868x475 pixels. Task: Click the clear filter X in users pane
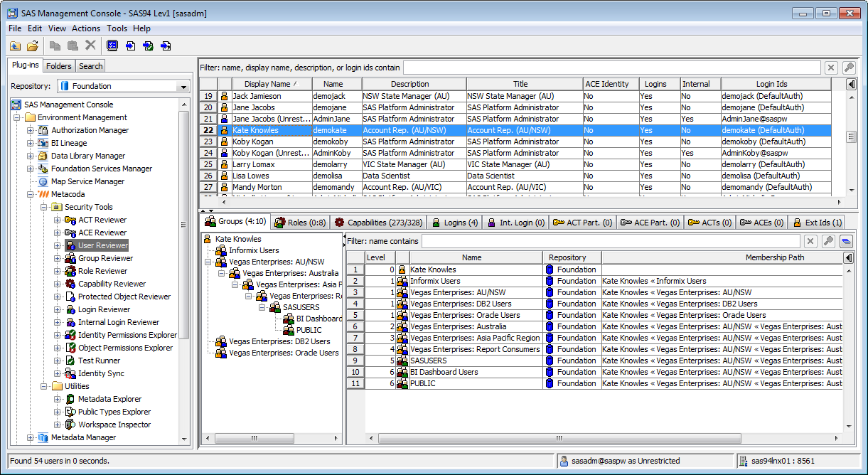click(x=830, y=68)
